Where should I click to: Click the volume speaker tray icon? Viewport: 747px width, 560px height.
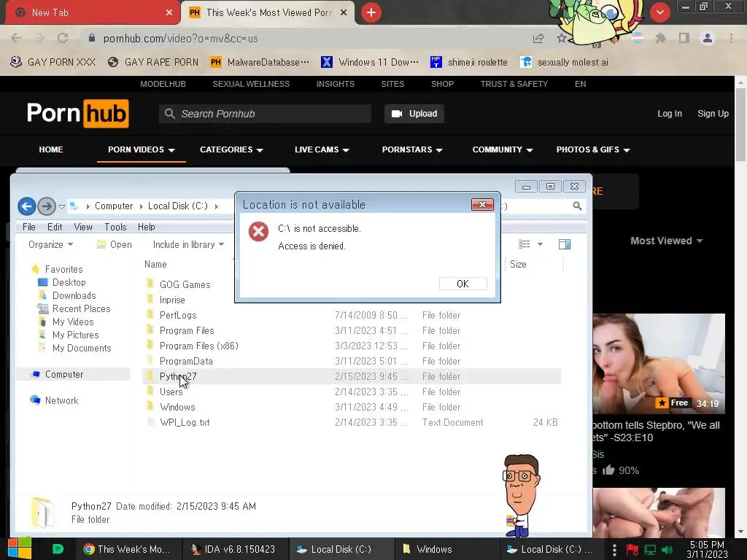click(x=667, y=550)
